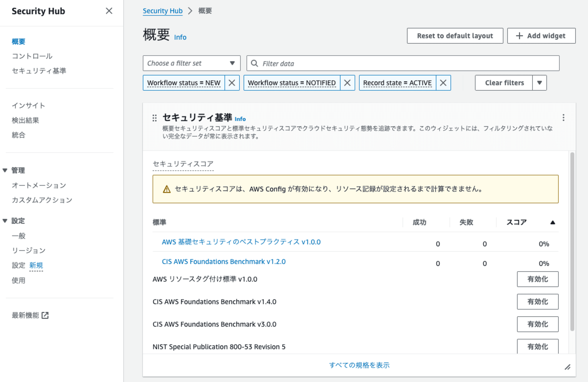Open オートメーション in the sidebar

(x=39, y=185)
